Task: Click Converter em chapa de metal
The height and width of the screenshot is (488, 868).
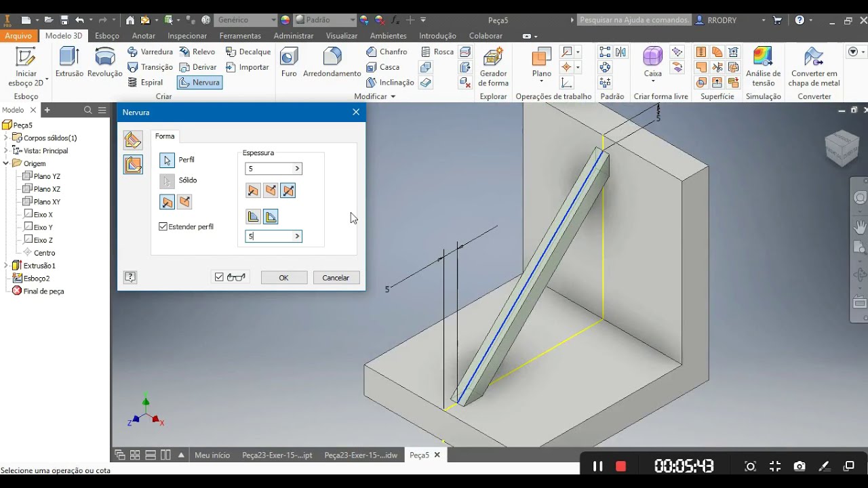Action: tap(814, 66)
